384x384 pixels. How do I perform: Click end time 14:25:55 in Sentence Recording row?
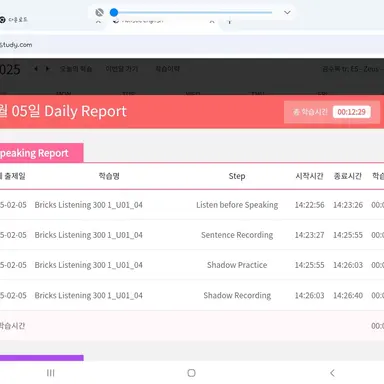(x=348, y=235)
